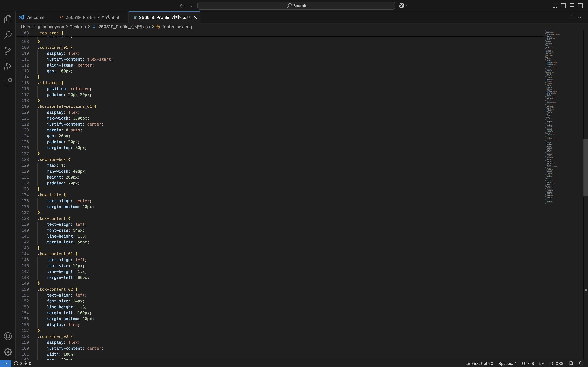The width and height of the screenshot is (588, 367).
Task: Expand the .footer-box img breadcrumb
Action: [176, 27]
